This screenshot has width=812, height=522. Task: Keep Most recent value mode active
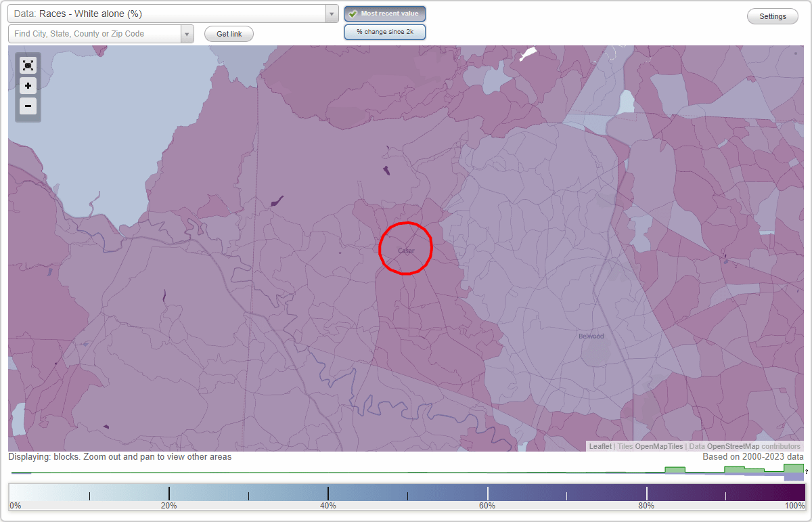(384, 14)
